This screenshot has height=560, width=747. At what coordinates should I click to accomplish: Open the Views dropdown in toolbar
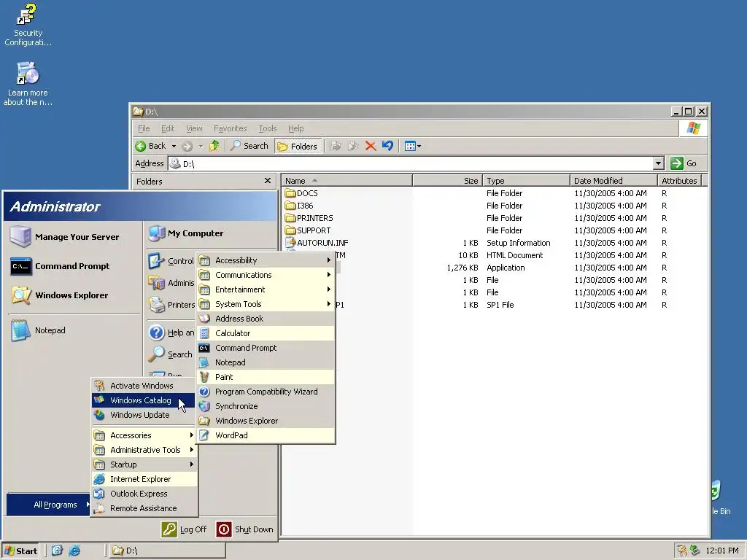[413, 146]
